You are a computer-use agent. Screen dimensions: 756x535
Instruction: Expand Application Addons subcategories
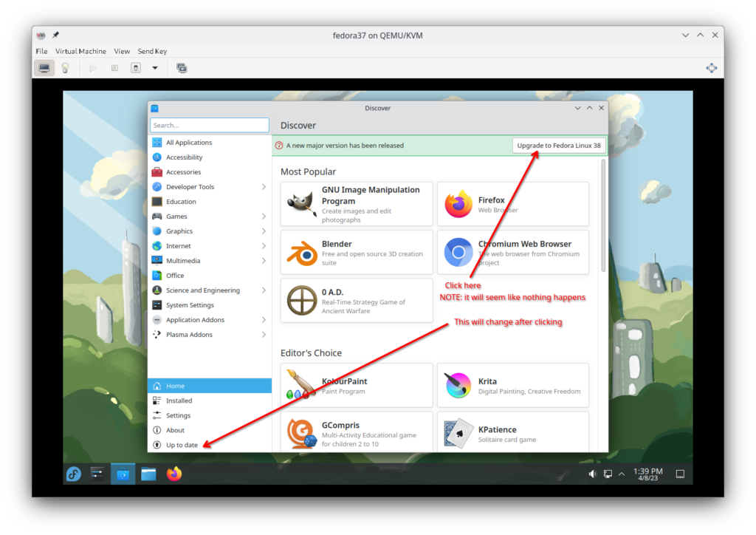point(264,320)
